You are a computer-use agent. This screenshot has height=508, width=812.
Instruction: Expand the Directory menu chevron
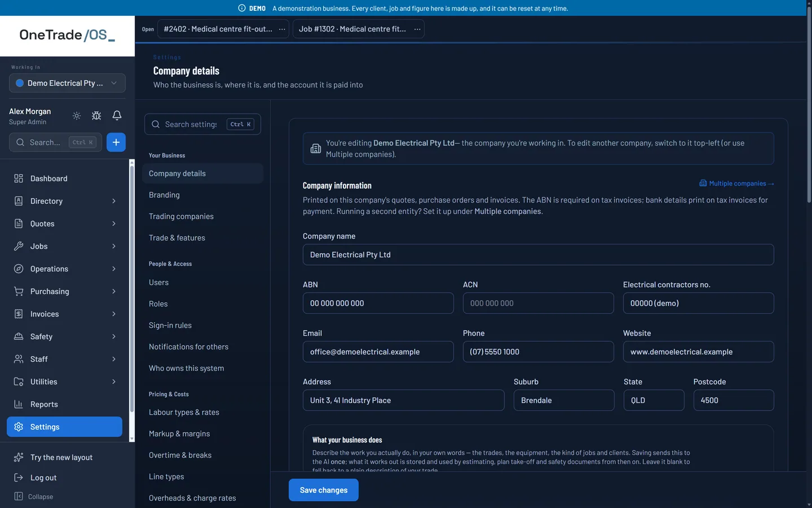pos(114,201)
